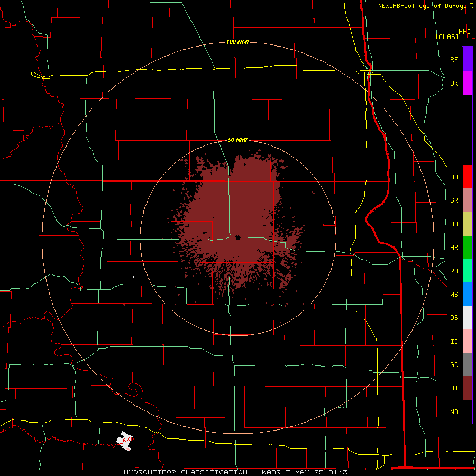This screenshot has width=476, height=476.
Task: Select the yellow BD legend swatch
Action: tap(467, 224)
